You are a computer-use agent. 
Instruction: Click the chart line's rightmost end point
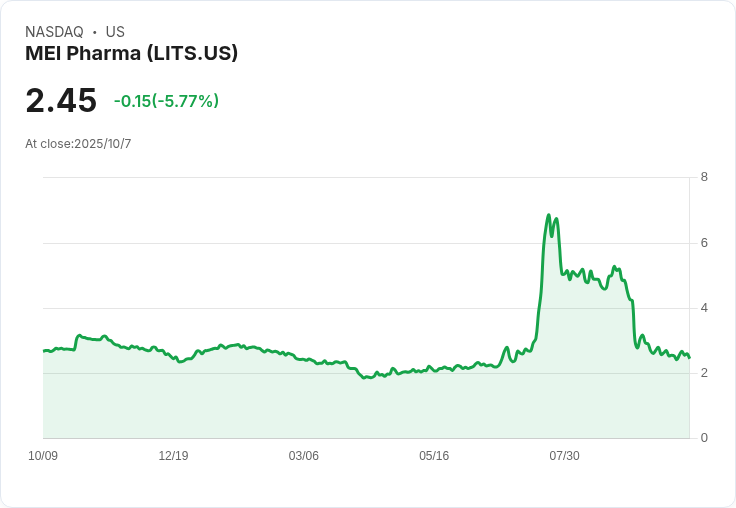(x=689, y=358)
